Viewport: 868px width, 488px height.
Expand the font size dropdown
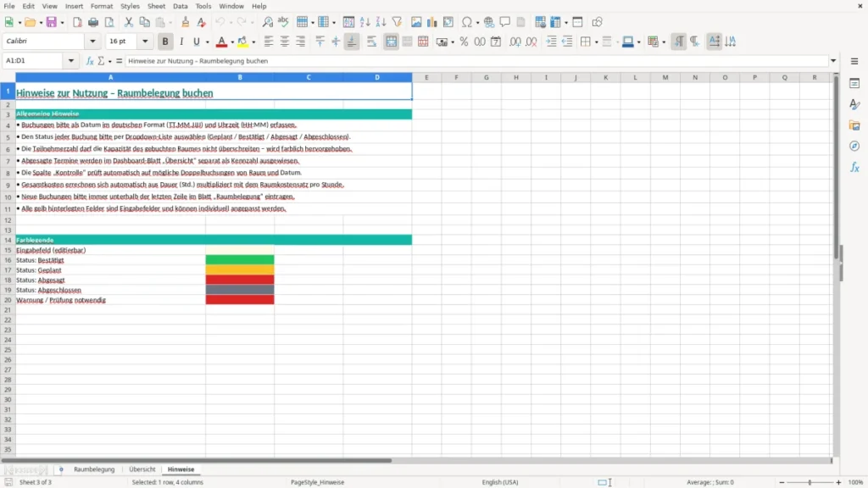coord(145,41)
